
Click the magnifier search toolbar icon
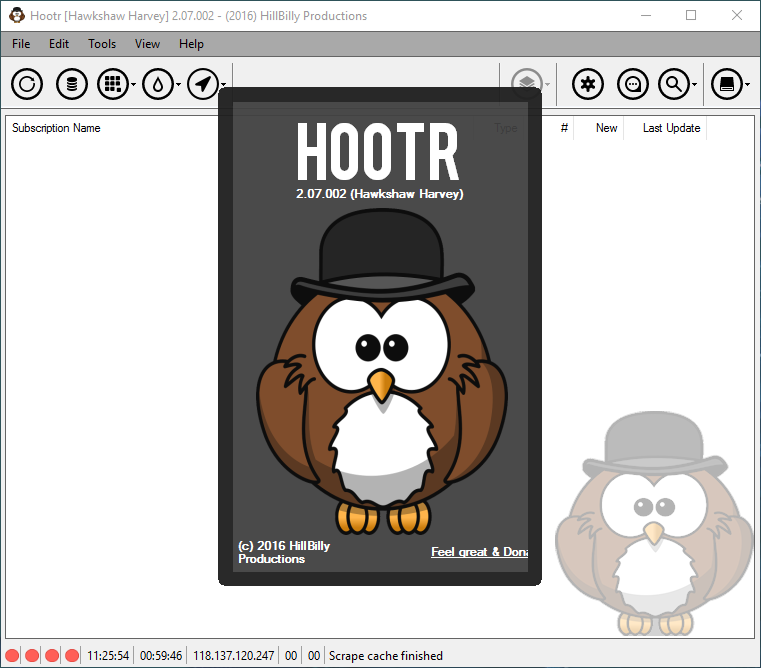[x=674, y=84]
